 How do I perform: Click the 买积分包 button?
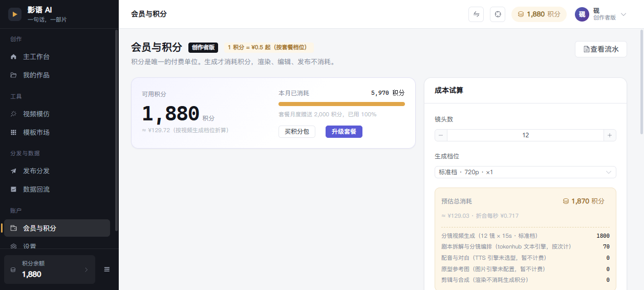[297, 132]
